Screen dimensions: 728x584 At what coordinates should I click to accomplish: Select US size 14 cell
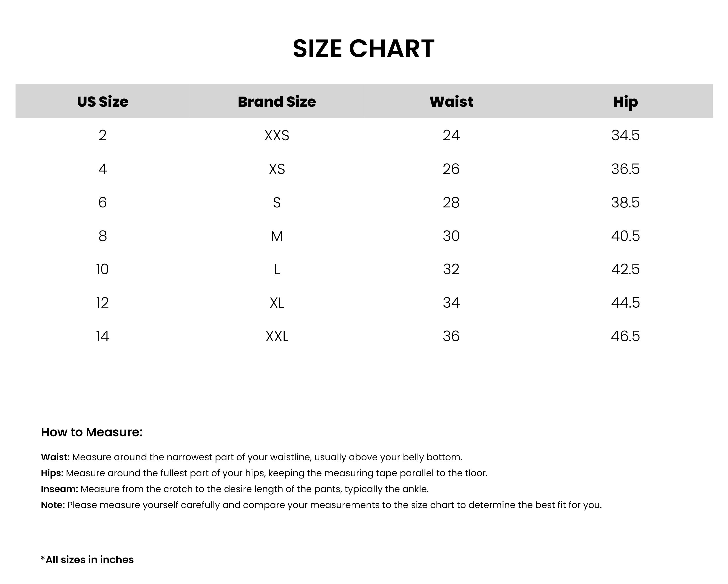(x=102, y=336)
